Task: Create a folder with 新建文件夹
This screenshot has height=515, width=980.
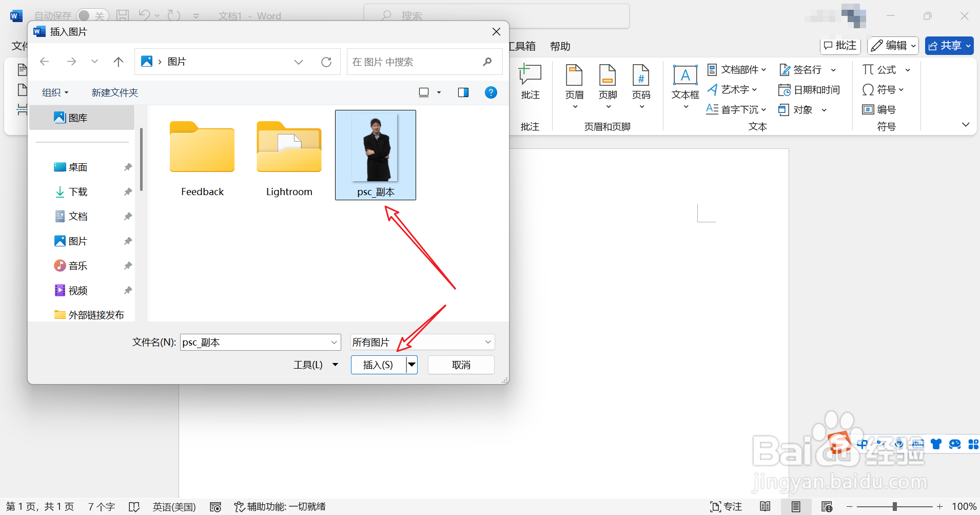Action: tap(114, 92)
